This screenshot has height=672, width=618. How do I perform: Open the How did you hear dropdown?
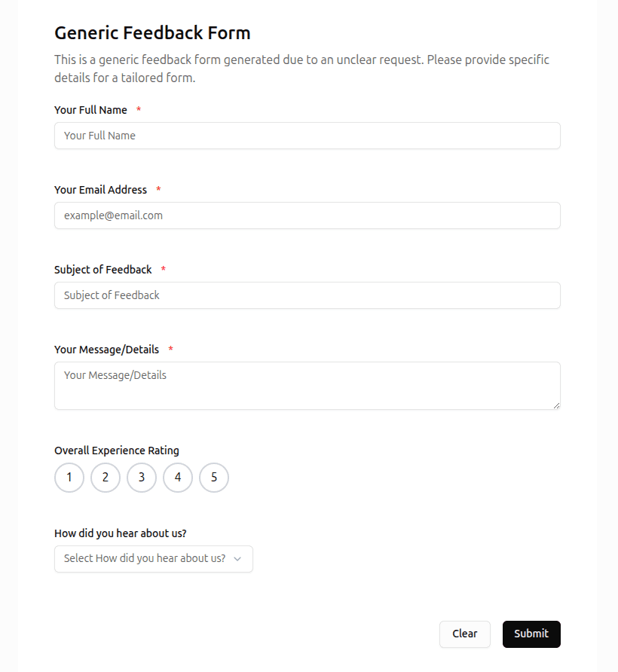click(x=153, y=559)
